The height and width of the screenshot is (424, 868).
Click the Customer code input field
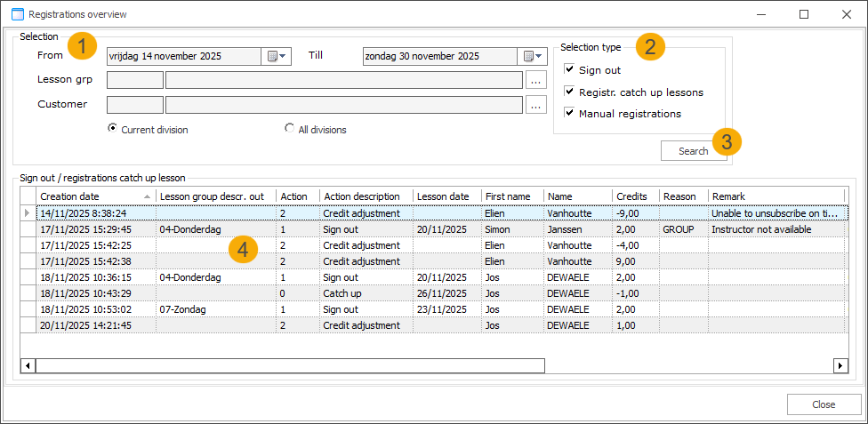click(134, 105)
